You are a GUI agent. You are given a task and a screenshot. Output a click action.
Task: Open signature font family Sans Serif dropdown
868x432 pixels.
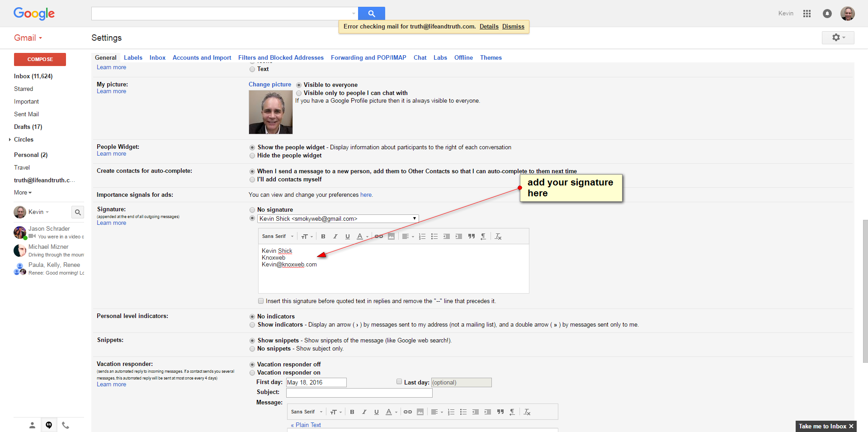pos(278,236)
